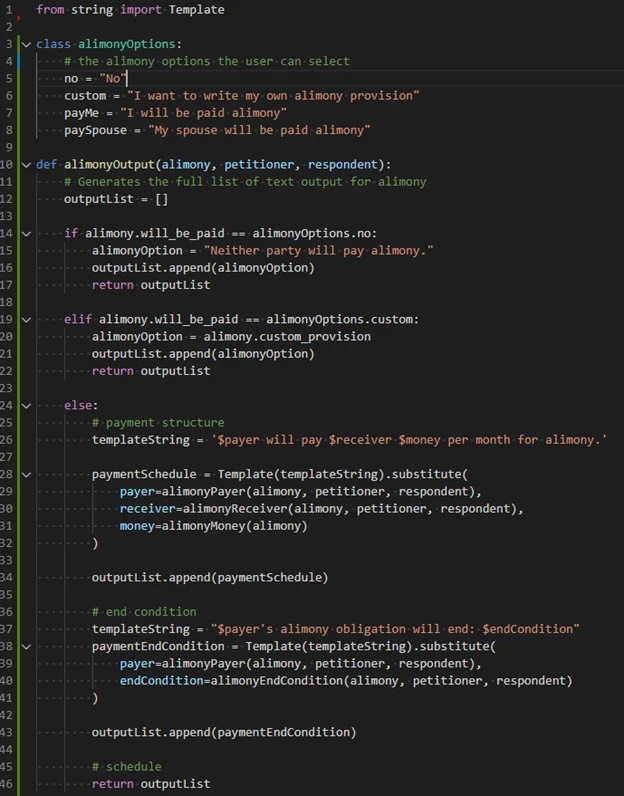Collapse the alimonyOutput function definition

pos(25,164)
